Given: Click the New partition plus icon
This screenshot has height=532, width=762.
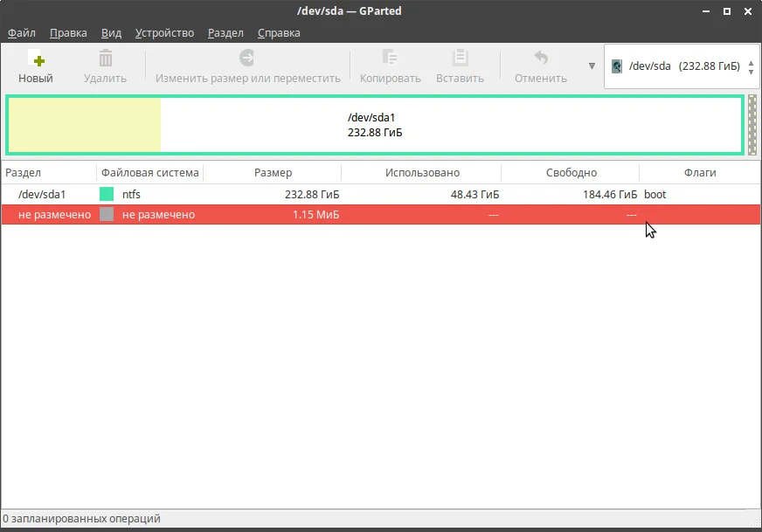Looking at the screenshot, I should click(36, 59).
